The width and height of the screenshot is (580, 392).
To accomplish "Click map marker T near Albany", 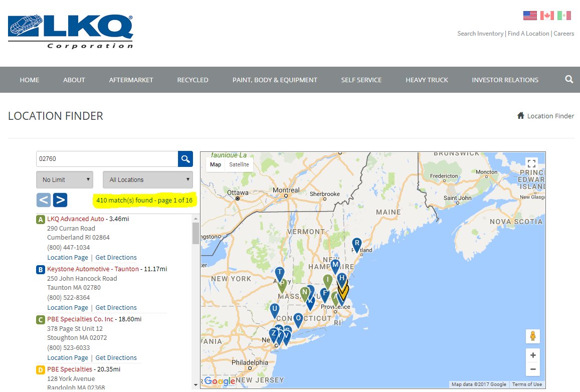I will [280, 274].
